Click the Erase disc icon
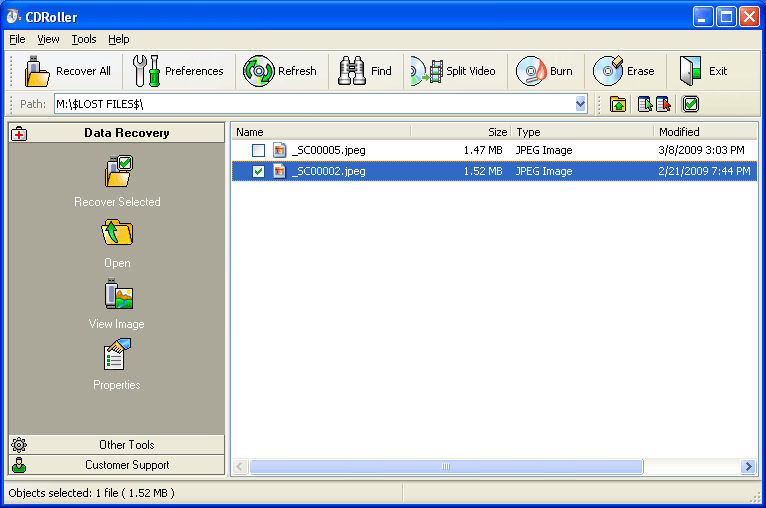The image size is (766, 508). tap(608, 71)
